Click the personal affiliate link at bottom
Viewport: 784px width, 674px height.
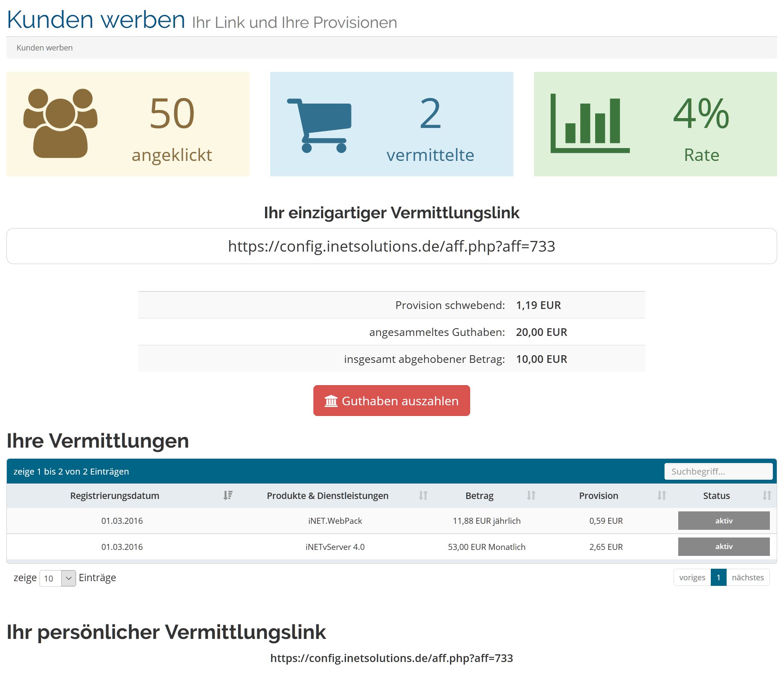coord(391,658)
